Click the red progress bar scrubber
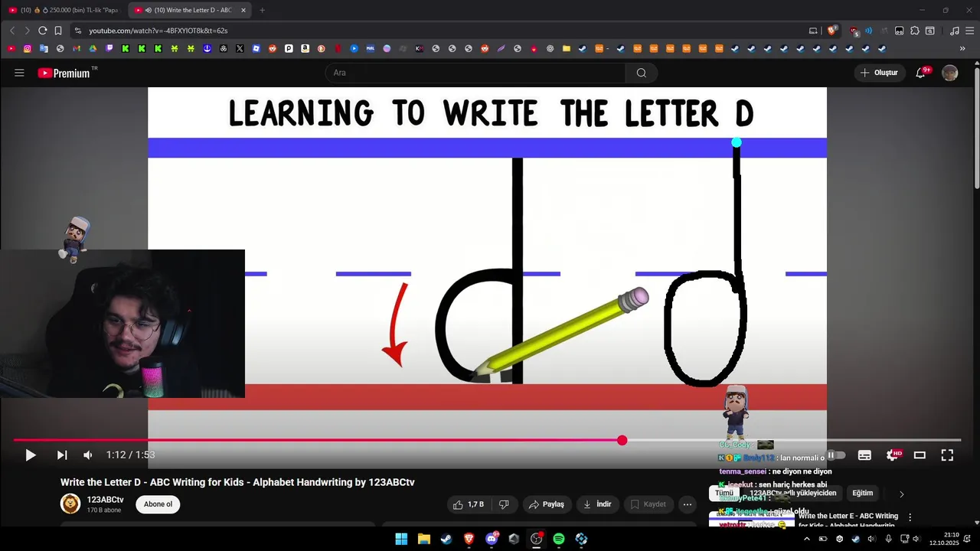980x551 pixels. click(622, 440)
